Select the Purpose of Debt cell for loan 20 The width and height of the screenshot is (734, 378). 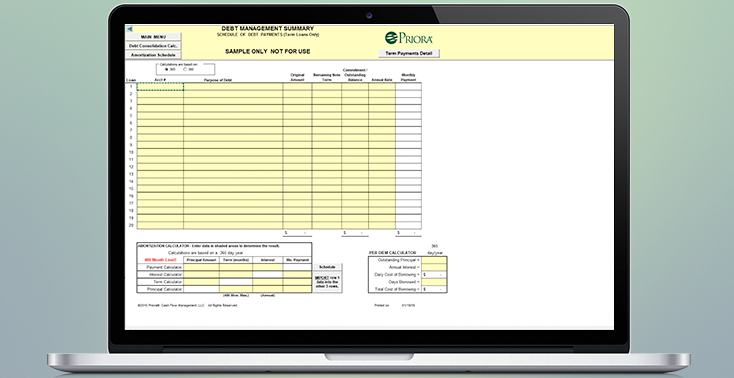[x=233, y=225]
